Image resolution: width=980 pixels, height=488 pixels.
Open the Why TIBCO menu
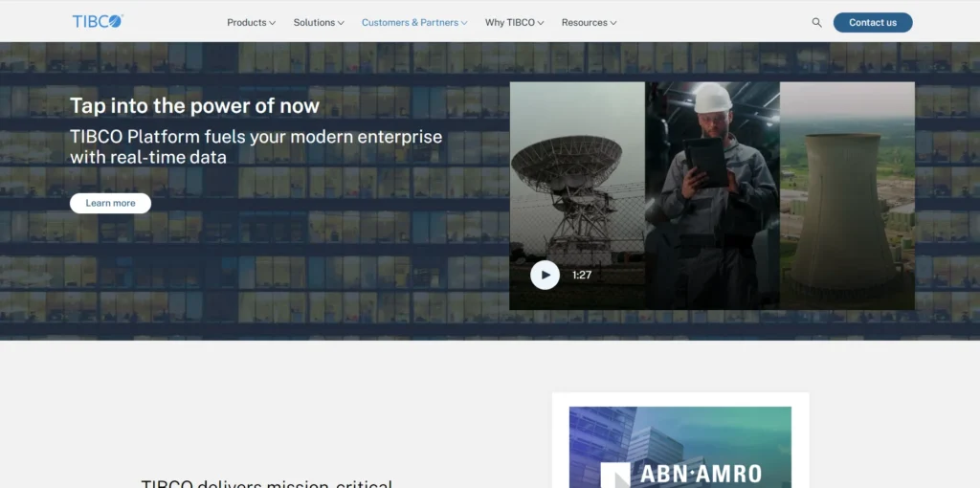[x=514, y=23]
